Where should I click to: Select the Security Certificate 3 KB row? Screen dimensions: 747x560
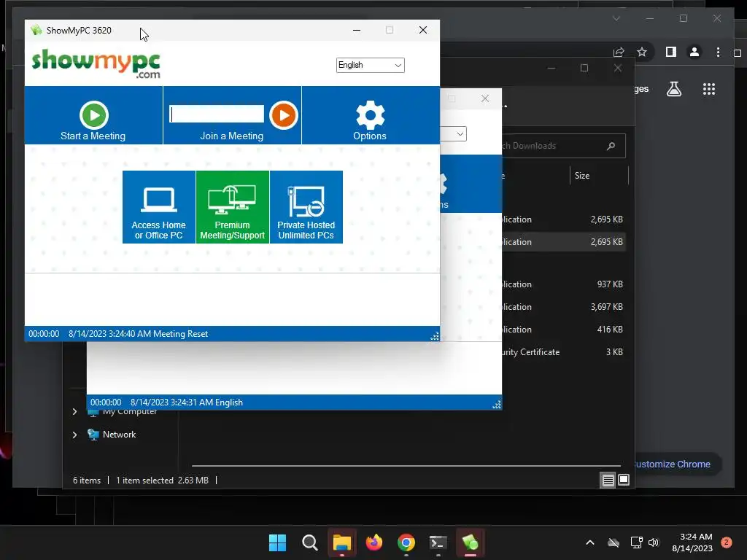pyautogui.click(x=564, y=352)
